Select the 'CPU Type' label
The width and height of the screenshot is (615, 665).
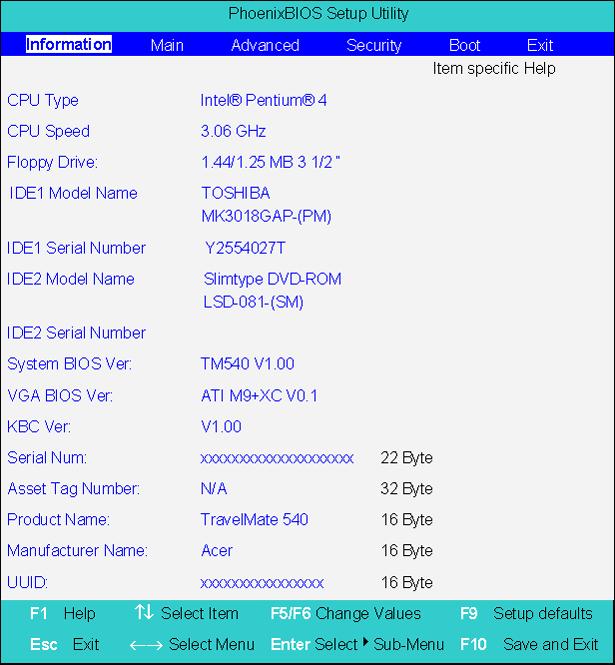pyautogui.click(x=43, y=101)
